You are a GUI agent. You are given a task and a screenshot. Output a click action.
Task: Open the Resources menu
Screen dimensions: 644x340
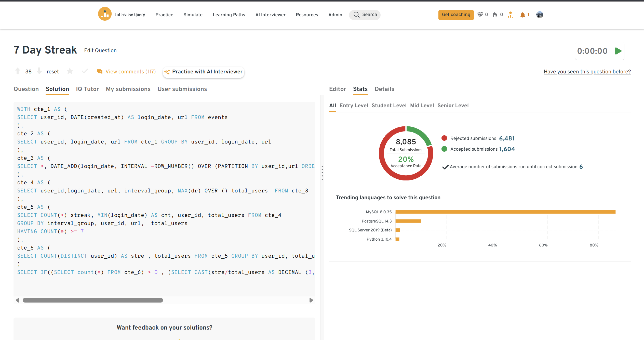click(307, 15)
